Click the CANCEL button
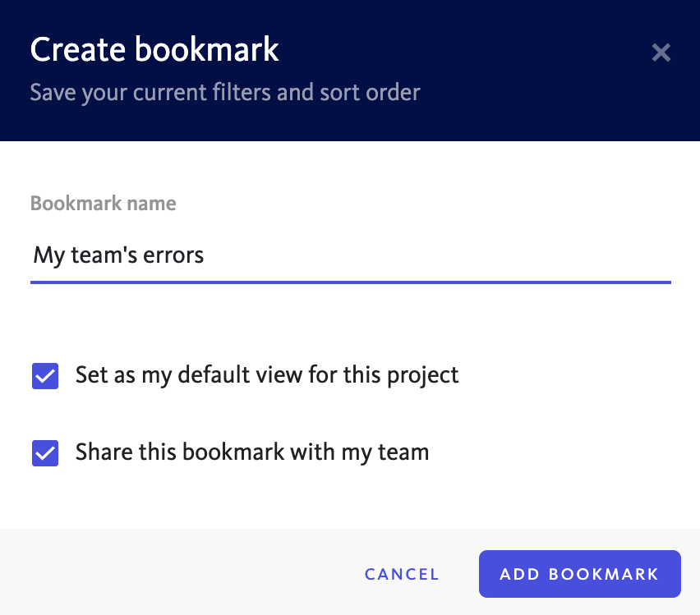Image resolution: width=700 pixels, height=615 pixels. [x=402, y=574]
